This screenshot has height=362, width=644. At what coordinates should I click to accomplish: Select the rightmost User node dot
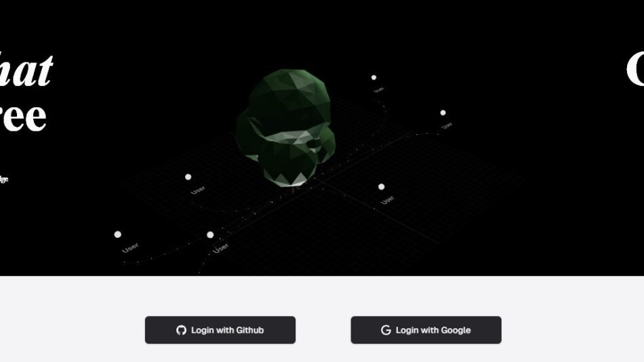coord(443,113)
